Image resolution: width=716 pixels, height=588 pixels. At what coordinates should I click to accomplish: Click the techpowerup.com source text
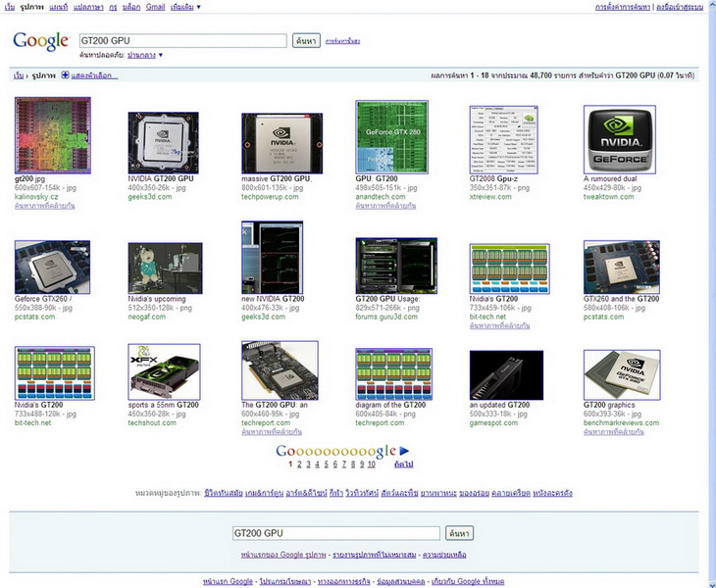tap(270, 197)
